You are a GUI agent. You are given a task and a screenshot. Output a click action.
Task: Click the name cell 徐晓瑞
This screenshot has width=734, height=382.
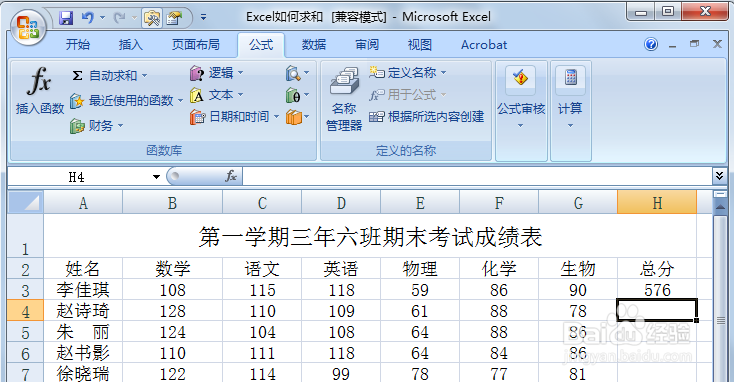[x=83, y=374]
